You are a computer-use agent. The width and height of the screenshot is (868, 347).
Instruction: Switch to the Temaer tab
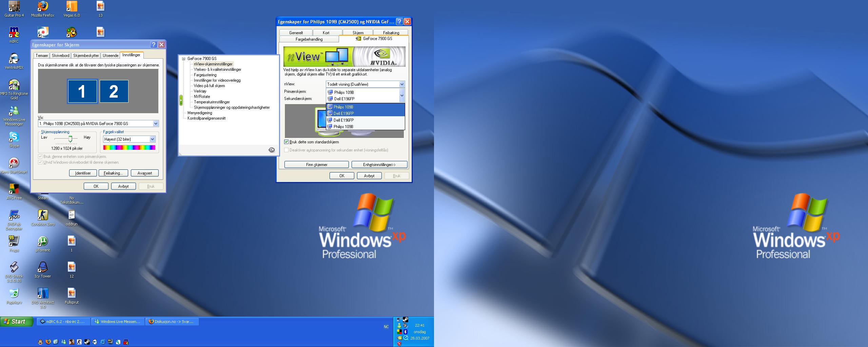click(42, 56)
